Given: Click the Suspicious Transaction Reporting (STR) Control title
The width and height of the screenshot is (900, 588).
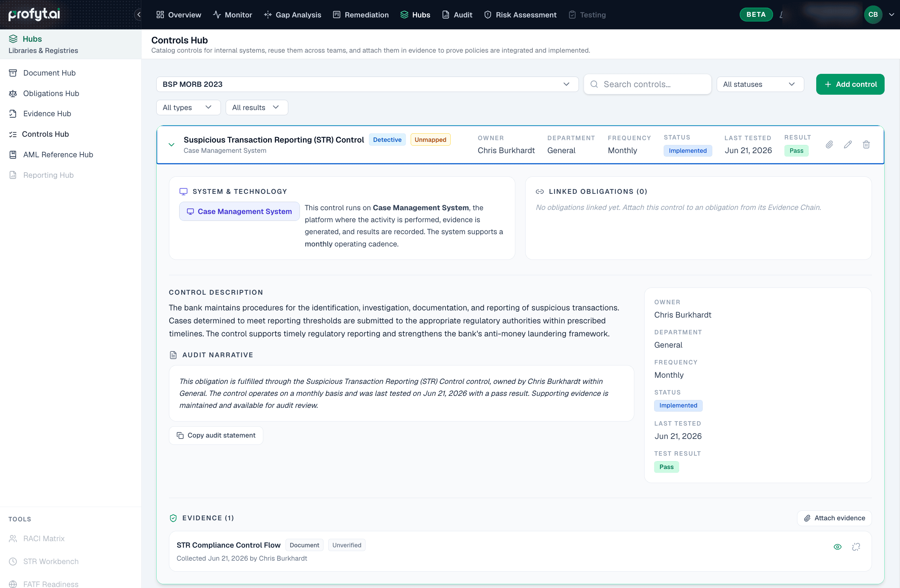Looking at the screenshot, I should click(274, 139).
